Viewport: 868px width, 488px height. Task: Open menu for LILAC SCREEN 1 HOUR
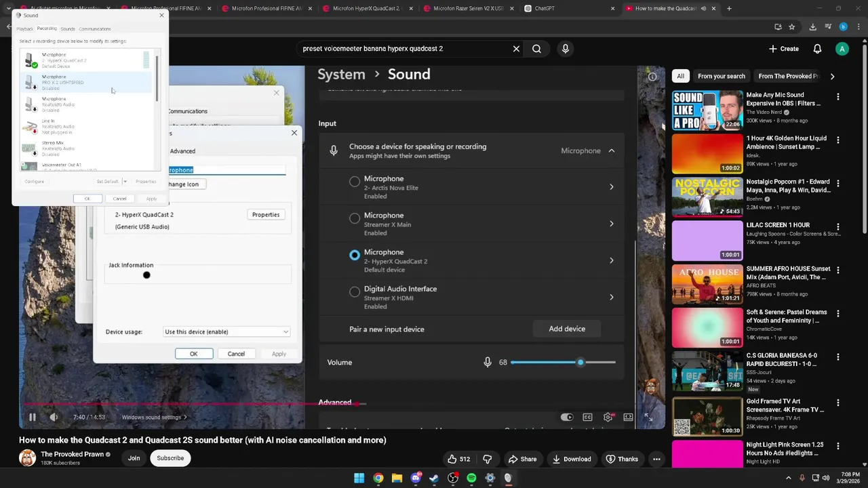(838, 227)
